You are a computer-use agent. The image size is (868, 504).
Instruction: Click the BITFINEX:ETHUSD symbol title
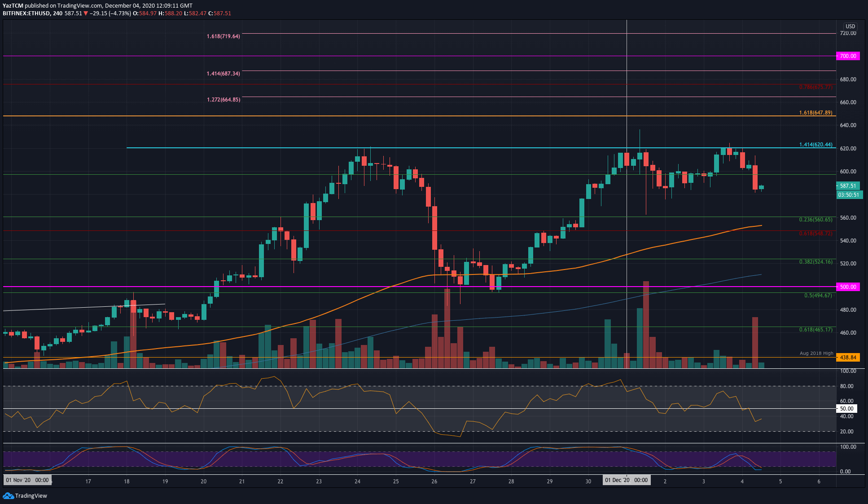pos(26,13)
